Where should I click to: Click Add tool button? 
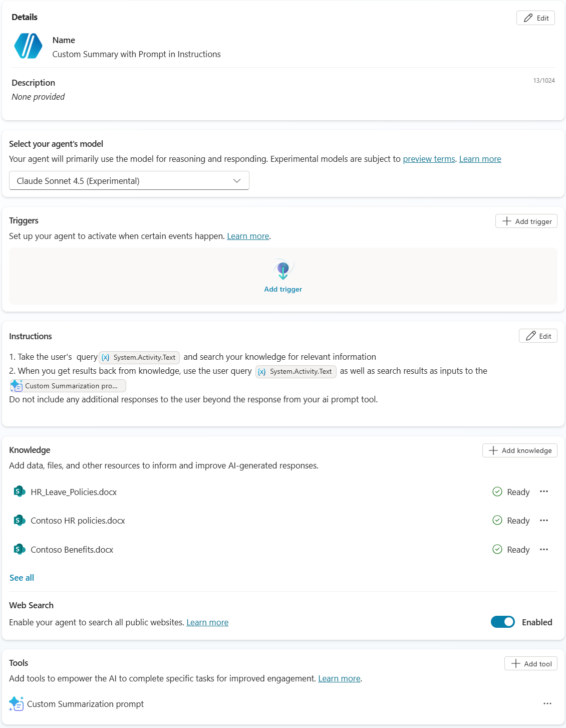pos(530,664)
